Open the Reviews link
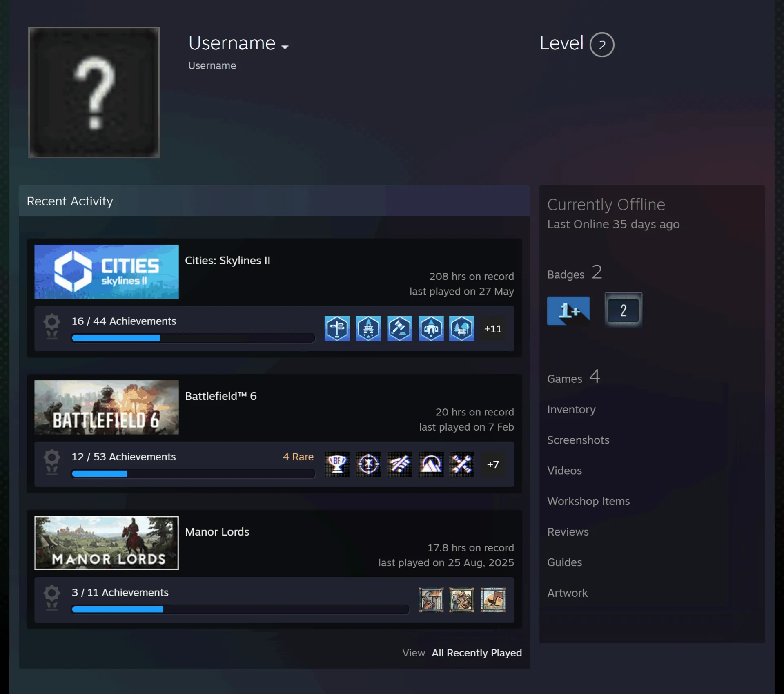 pyautogui.click(x=568, y=532)
